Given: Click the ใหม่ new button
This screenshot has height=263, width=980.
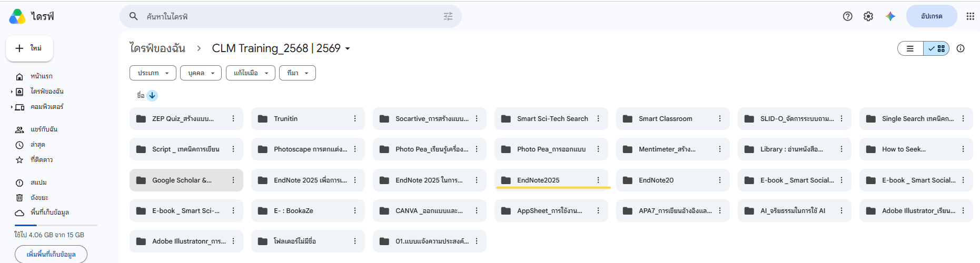Looking at the screenshot, I should click(29, 48).
